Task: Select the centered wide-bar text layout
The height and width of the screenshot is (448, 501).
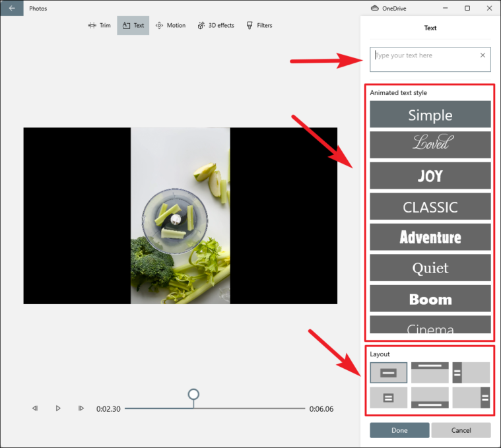Action: click(x=389, y=373)
